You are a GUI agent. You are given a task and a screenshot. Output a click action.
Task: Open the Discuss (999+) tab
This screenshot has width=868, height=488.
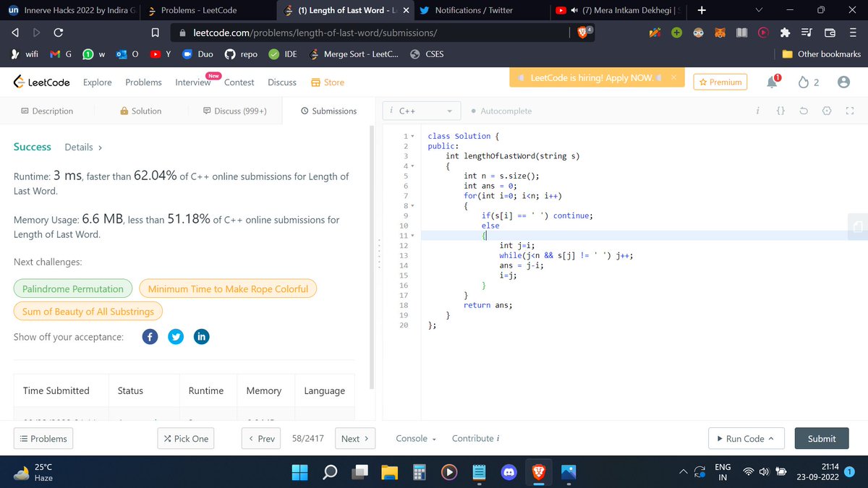click(x=235, y=111)
